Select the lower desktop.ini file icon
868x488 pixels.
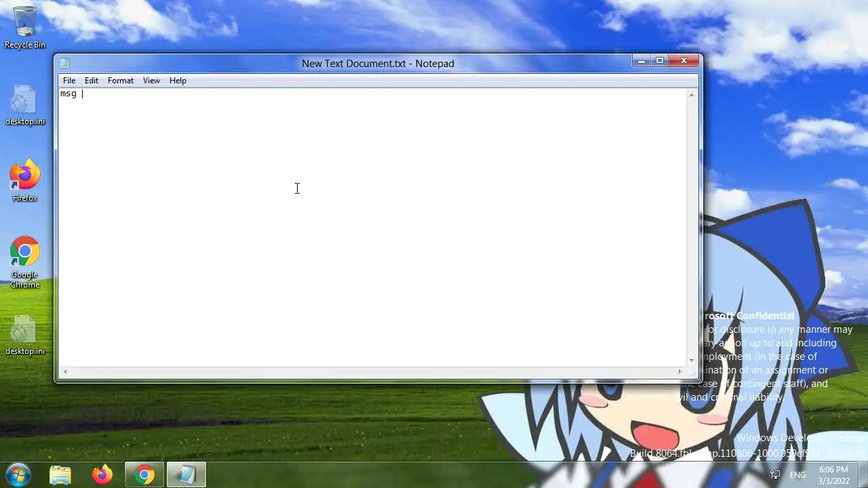point(25,335)
